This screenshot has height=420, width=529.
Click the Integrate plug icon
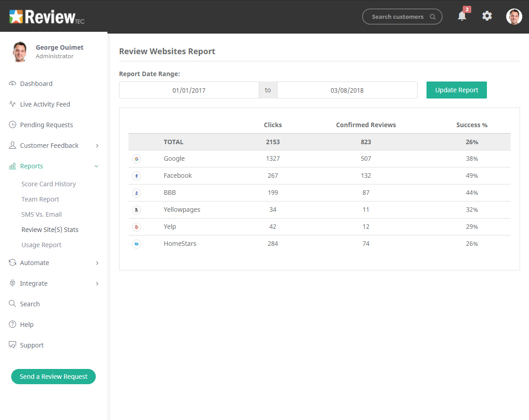[13, 283]
